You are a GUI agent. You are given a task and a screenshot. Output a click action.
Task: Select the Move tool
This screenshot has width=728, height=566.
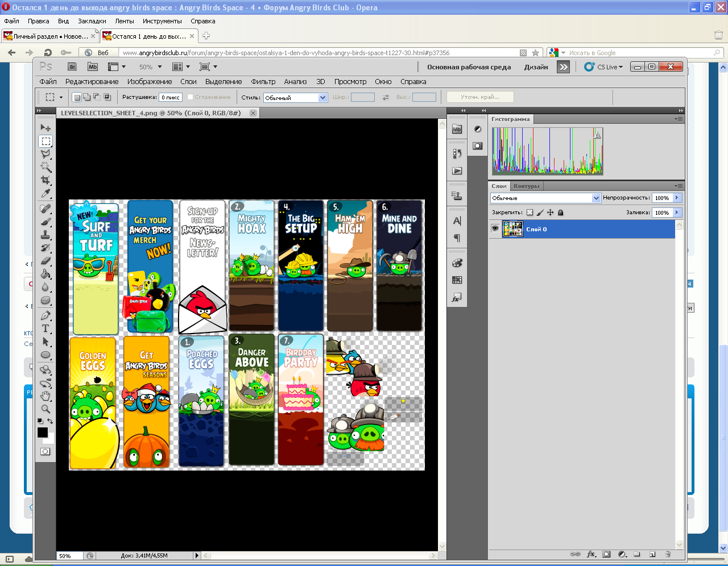click(45, 128)
